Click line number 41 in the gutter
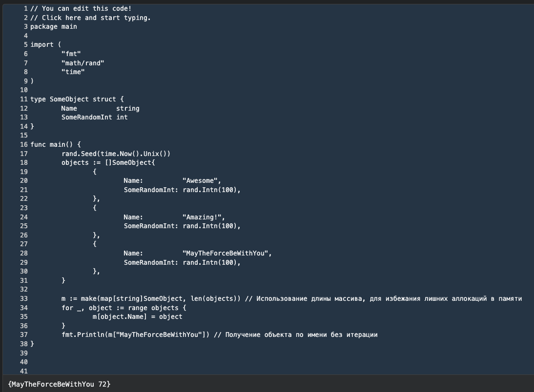The height and width of the screenshot is (392, 534). [x=24, y=371]
